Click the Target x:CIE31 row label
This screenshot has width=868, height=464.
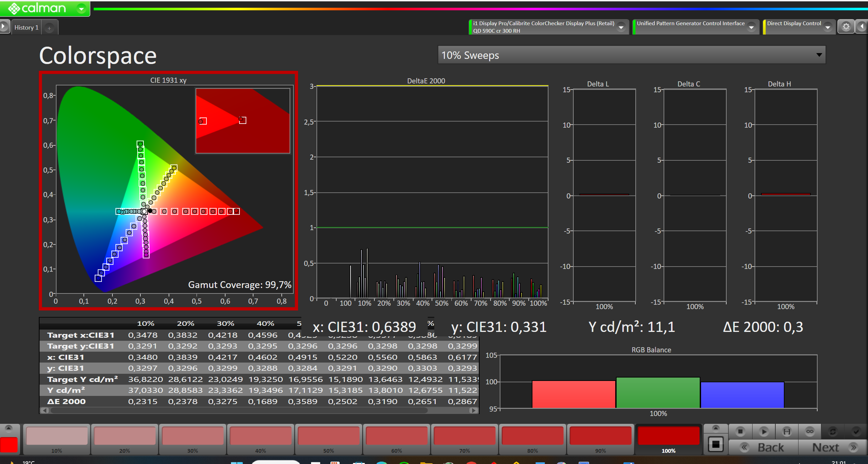tap(81, 335)
